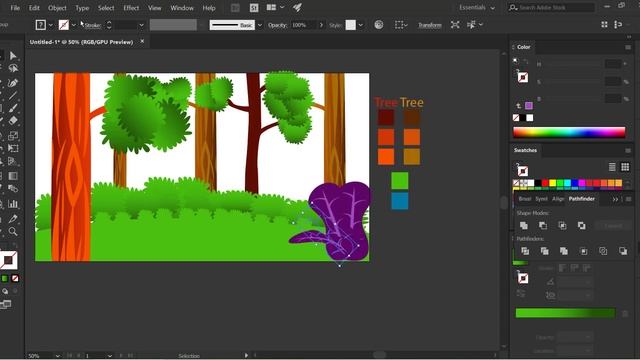This screenshot has height=360, width=640.
Task: Select the Free Transform tool
Action: 13,148
